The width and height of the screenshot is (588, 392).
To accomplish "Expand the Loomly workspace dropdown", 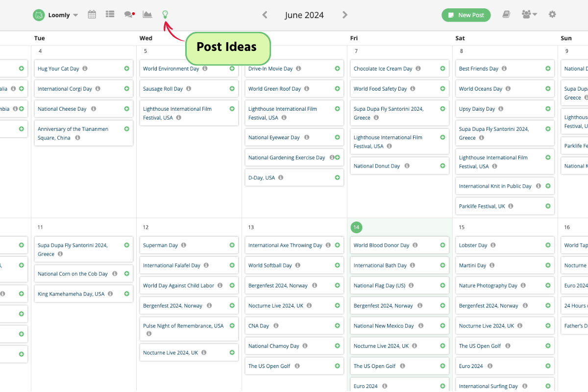I will point(75,15).
